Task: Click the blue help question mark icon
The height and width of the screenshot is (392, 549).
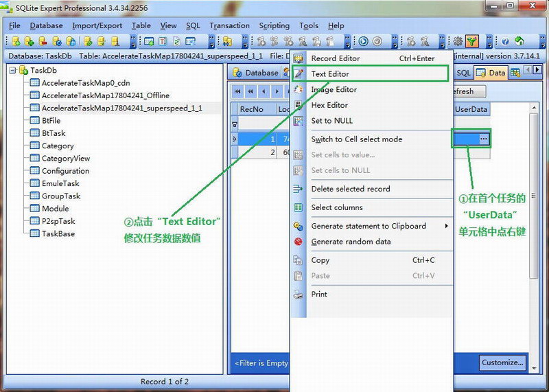Action: coord(505,42)
